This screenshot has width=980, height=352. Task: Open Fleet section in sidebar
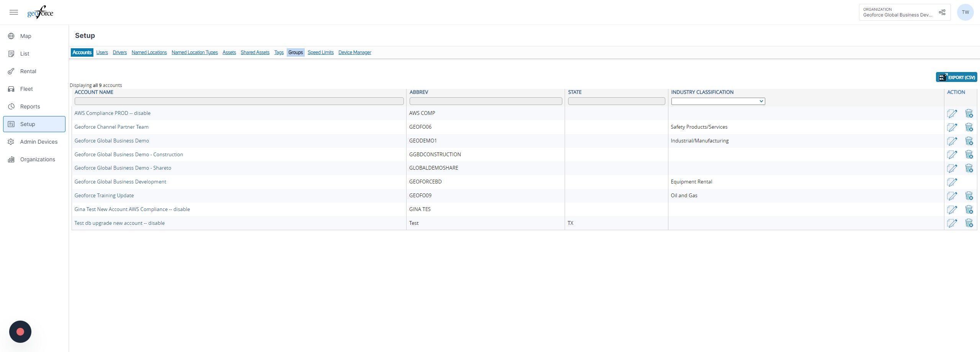(x=34, y=89)
